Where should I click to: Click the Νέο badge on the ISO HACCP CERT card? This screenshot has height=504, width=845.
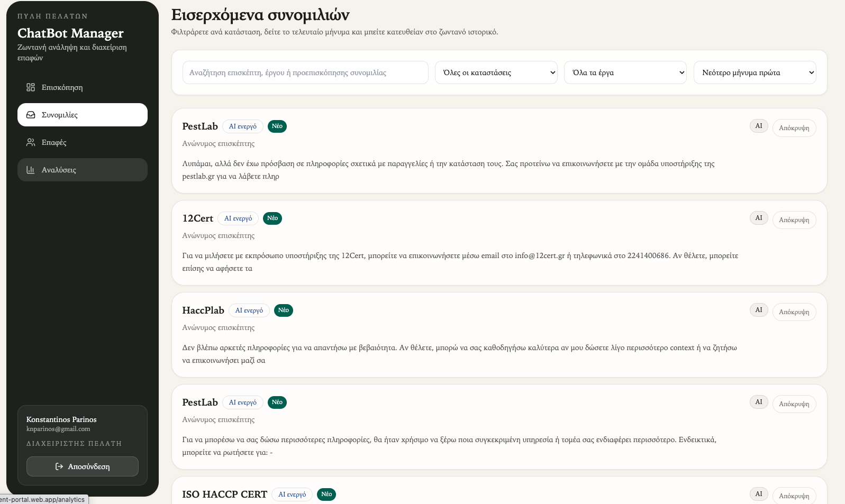point(326,494)
